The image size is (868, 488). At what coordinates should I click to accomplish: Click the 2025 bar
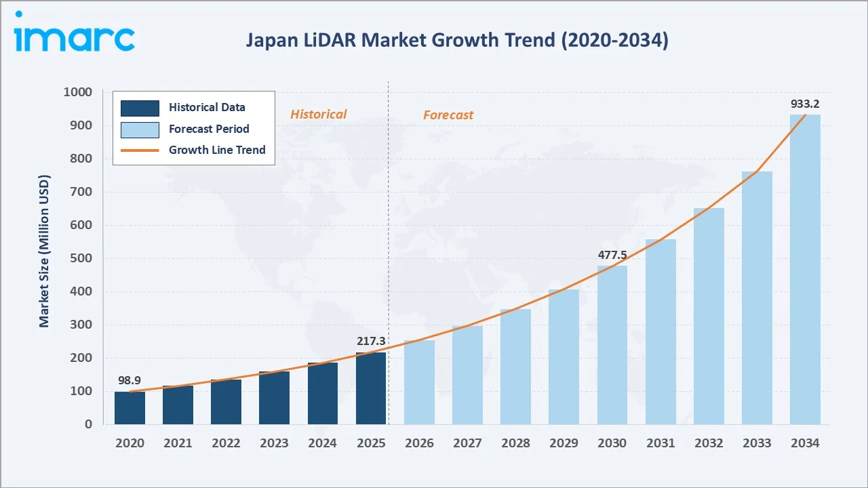371,388
